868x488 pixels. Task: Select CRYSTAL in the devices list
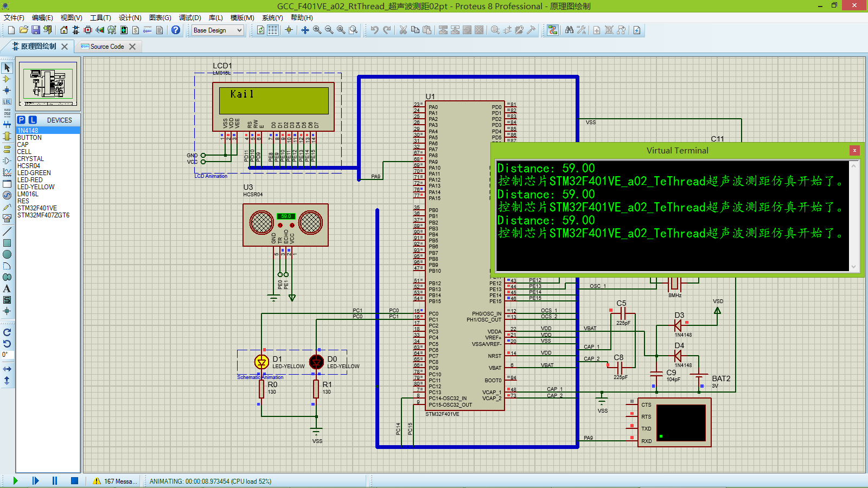(48, 159)
